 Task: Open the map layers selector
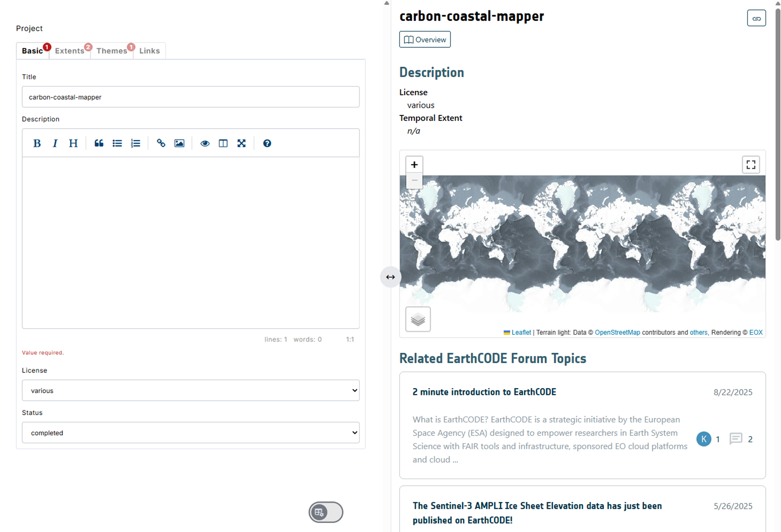click(417, 319)
